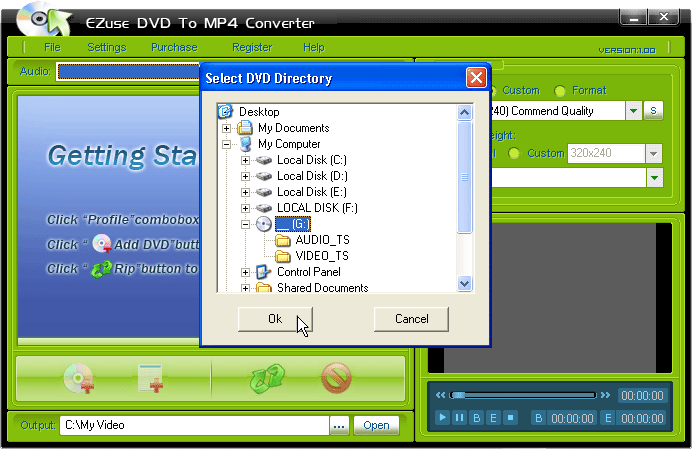Select the Format radio button
Viewport: 692px width, 449px height.
(560, 91)
